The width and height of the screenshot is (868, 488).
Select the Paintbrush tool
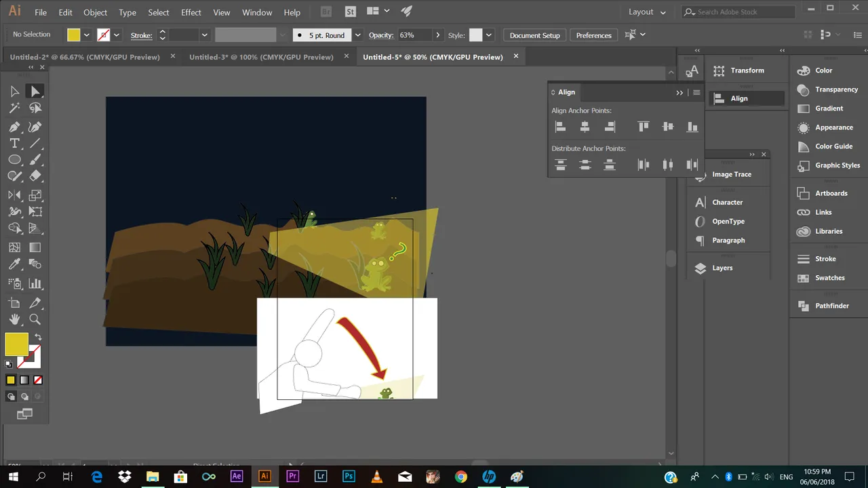pyautogui.click(x=35, y=160)
